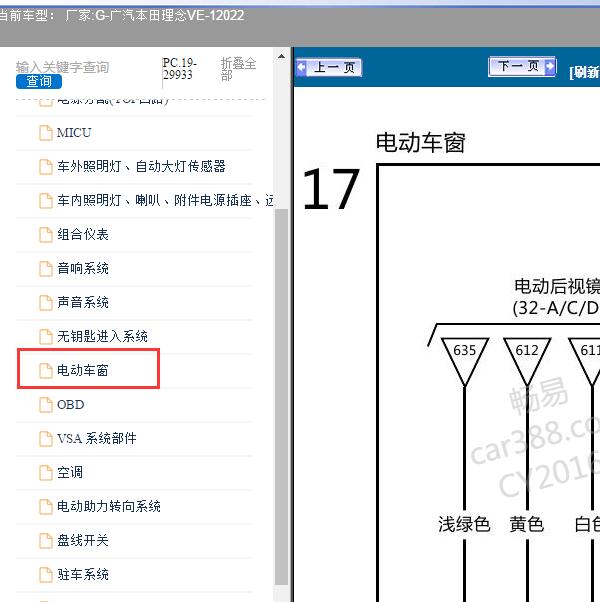Click the document icon beside 音响系统
600x602 pixels.
46,269
